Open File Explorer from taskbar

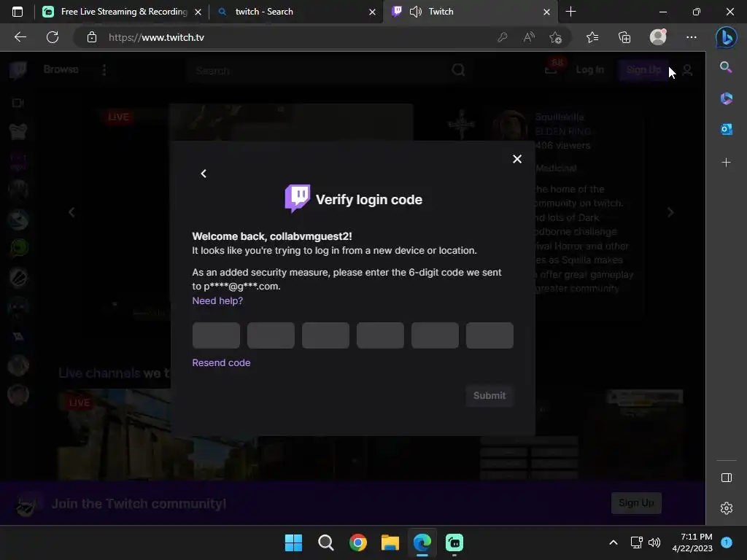[x=390, y=542]
